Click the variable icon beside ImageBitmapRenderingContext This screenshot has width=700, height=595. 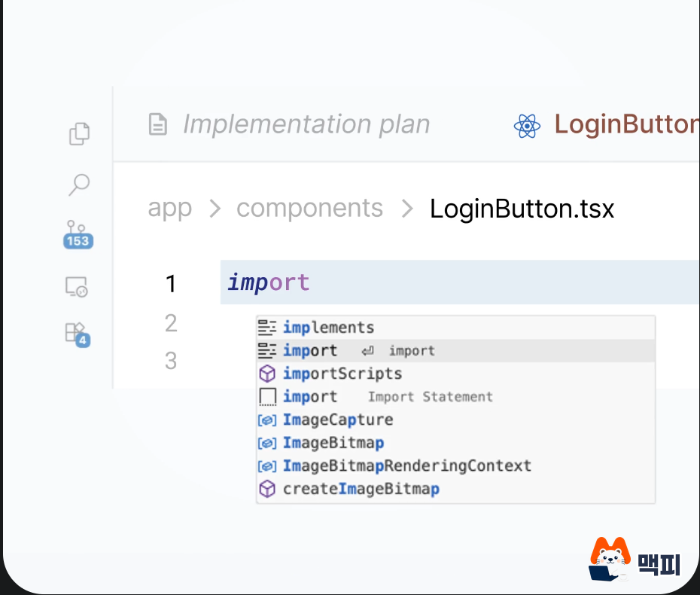pos(267,466)
